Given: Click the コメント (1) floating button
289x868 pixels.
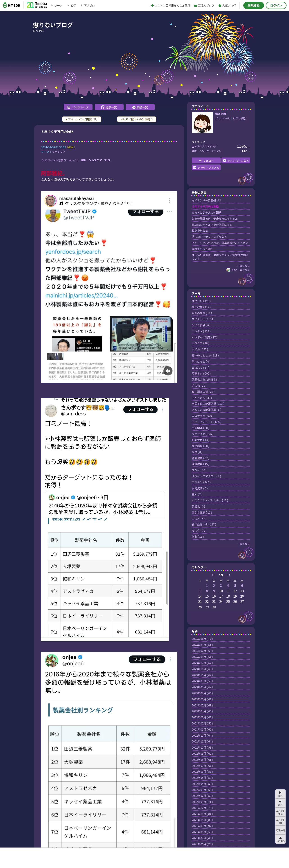Looking at the screenshot, I should pyautogui.click(x=280, y=821).
